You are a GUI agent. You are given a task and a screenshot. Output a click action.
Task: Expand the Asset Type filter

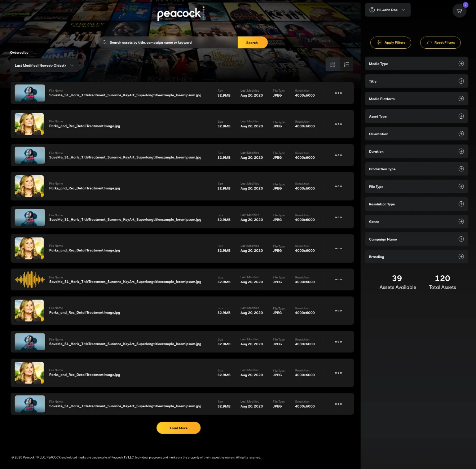416,116
